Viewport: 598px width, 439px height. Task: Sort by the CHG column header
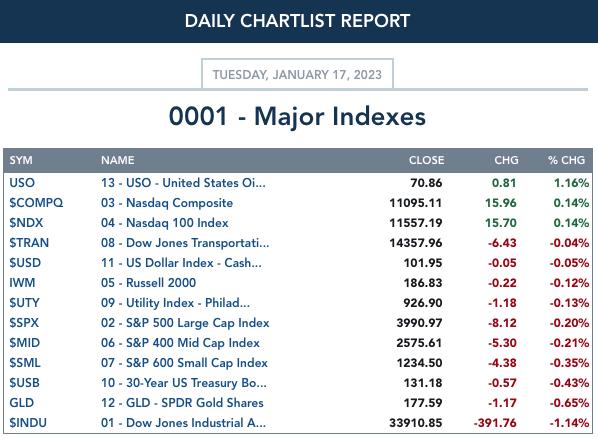coord(506,160)
